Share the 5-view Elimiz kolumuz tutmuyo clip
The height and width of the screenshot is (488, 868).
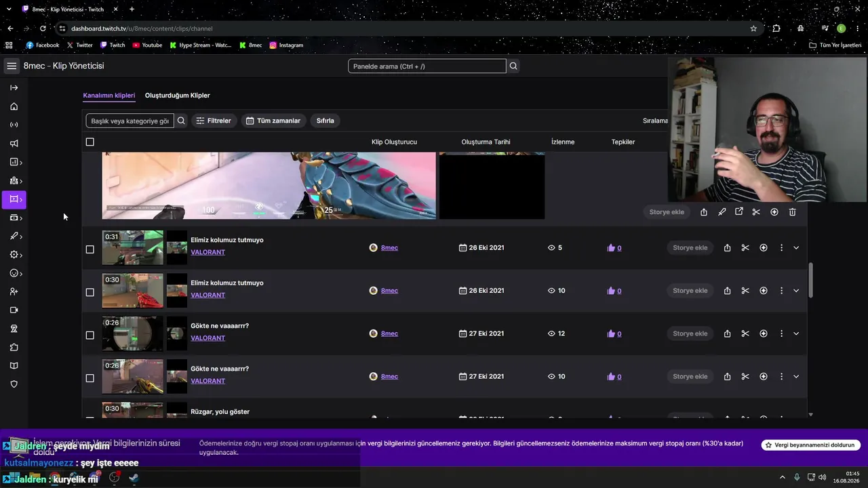727,248
